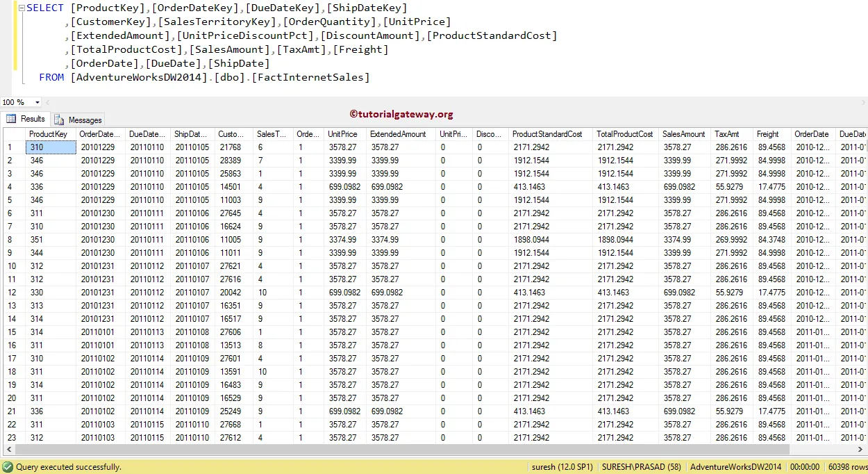
Task: Select the Disco... column header
Action: tap(490, 134)
